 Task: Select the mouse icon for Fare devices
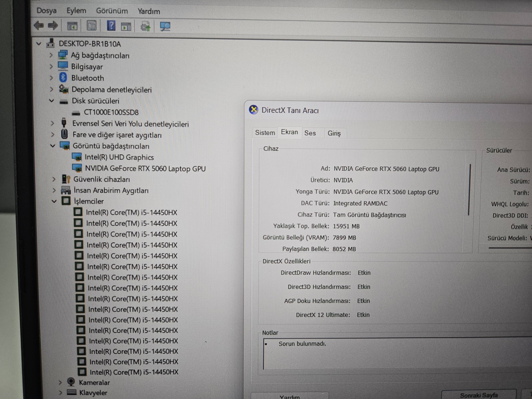[65, 134]
